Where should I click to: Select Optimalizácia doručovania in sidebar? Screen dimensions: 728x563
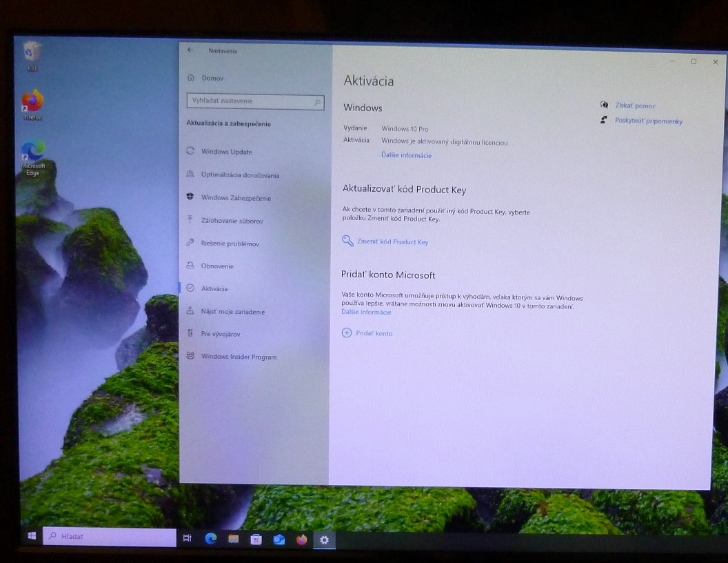point(239,175)
